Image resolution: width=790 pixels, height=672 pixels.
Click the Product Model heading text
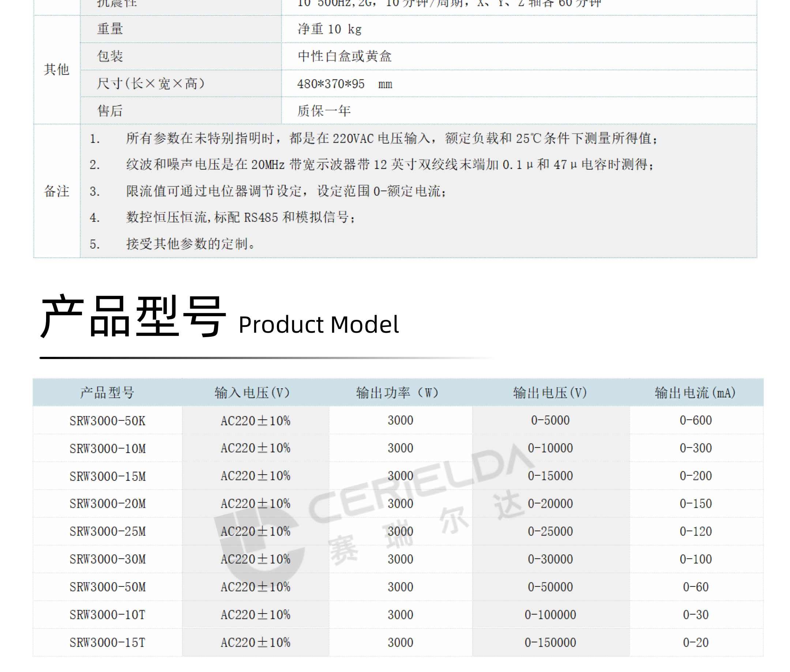tap(318, 325)
